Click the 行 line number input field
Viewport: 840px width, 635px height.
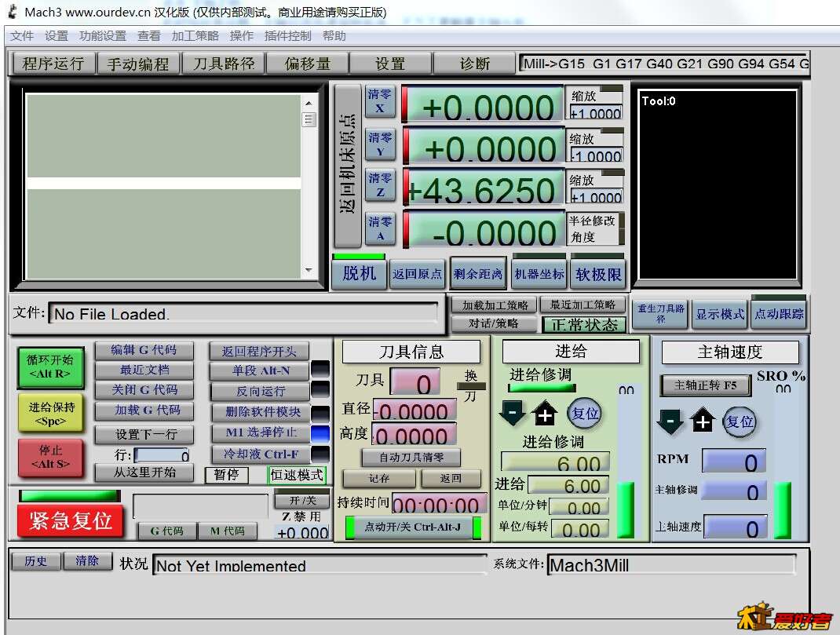(x=161, y=455)
